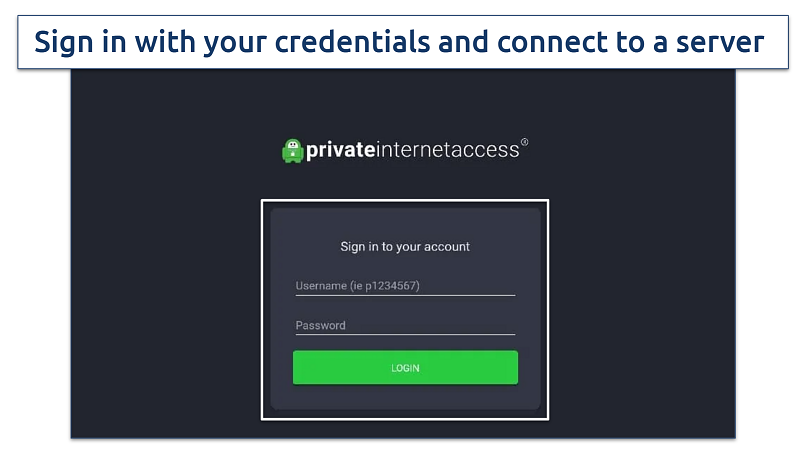Focus the Username input field
The width and height of the screenshot is (806, 453).
tap(405, 286)
